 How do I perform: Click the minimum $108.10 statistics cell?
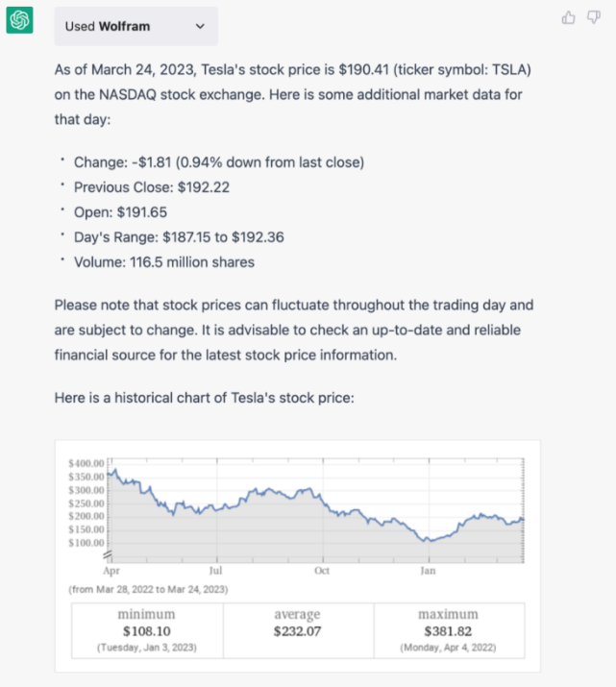[146, 630]
